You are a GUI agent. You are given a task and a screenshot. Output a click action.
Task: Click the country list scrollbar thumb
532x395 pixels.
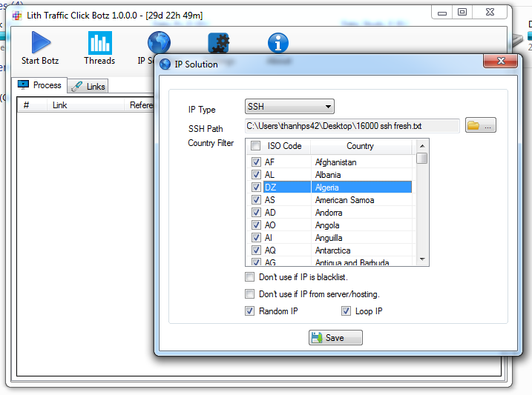click(x=422, y=158)
